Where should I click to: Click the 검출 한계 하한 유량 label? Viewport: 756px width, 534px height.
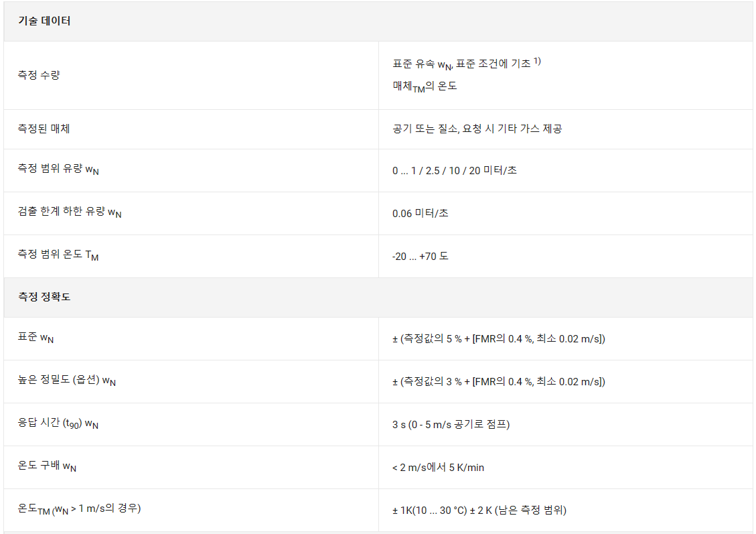(x=70, y=213)
